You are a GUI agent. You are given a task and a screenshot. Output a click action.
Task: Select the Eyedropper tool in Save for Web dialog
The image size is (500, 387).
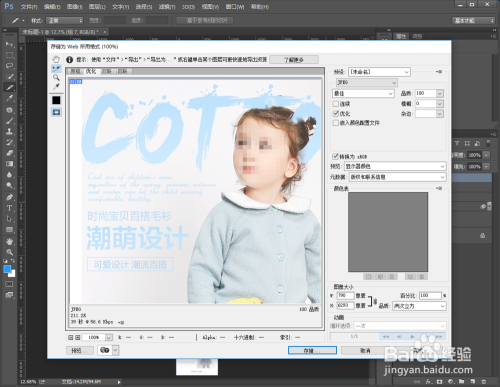pos(56,87)
